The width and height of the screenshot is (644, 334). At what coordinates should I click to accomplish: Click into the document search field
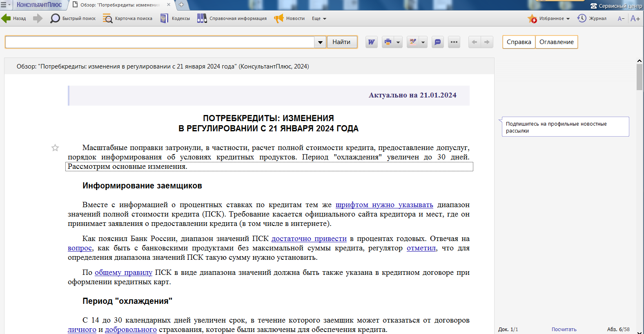click(159, 42)
